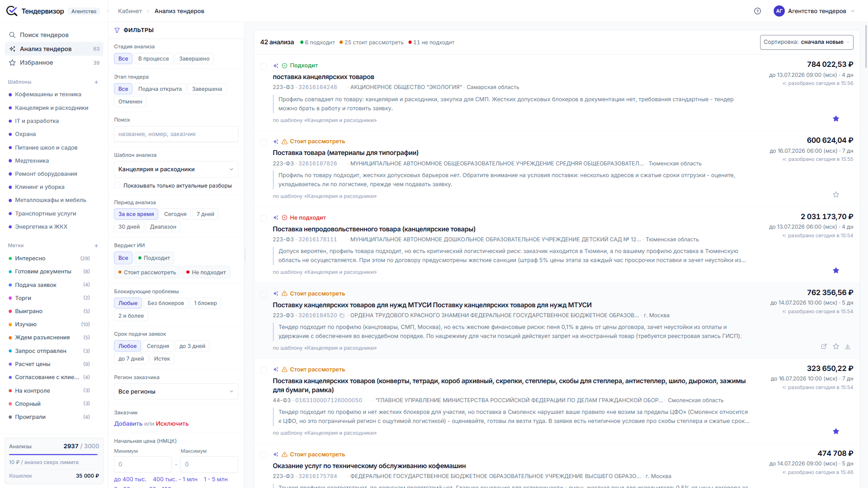Image resolution: width=868 pixels, height=488 pixels.
Task: Toggle favorite star on the 600 624,04 ₽ tender
Action: (x=836, y=195)
